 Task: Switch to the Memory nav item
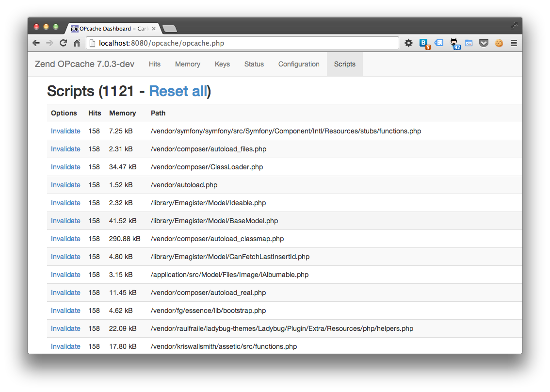click(x=188, y=64)
